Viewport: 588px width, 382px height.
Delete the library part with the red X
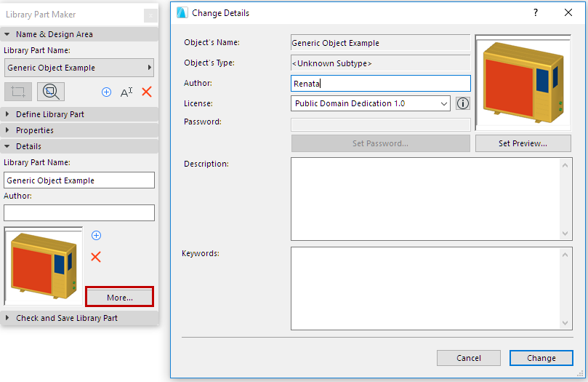(147, 92)
